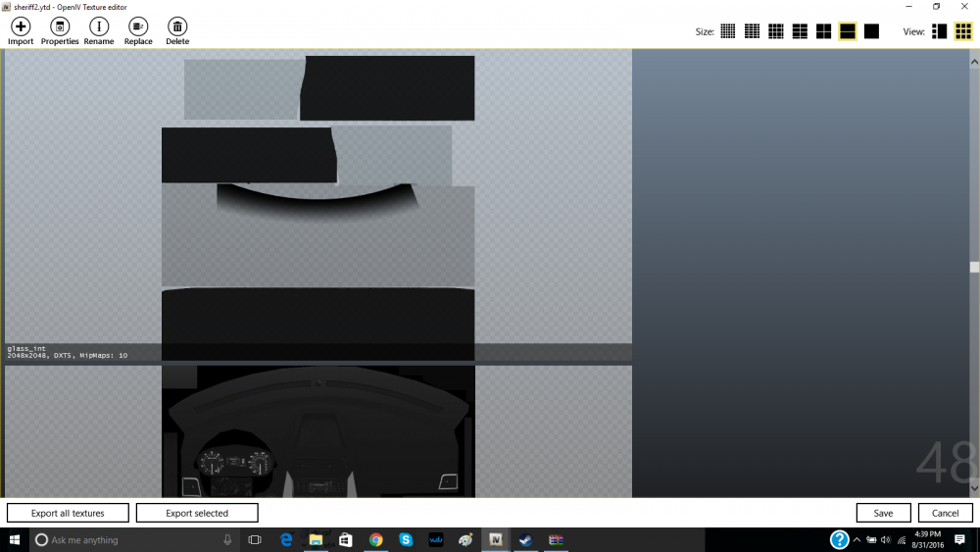Select the second-smallest thumbnail size
This screenshot has width=980, height=552.
point(752,31)
